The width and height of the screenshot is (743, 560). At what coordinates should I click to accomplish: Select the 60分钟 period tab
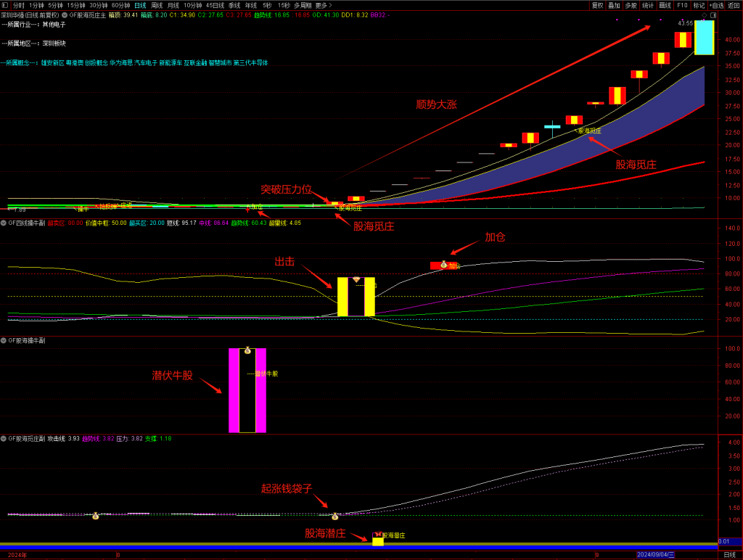coord(120,5)
